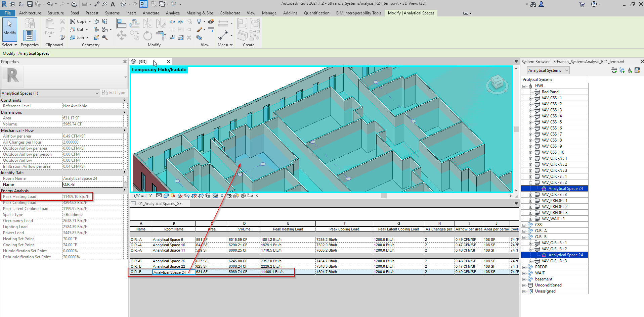Collapse the O.R.-B system branch
The height and width of the screenshot is (317, 644).
525,237
